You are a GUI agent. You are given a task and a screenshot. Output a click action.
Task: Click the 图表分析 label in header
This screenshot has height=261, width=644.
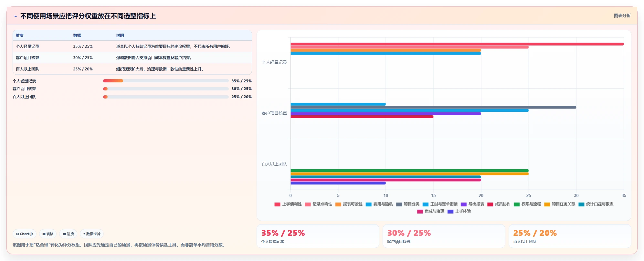tap(622, 16)
